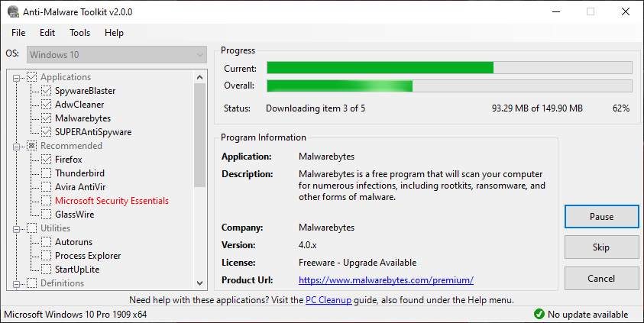Viewport: 644px width, 323px height.
Task: Tick the GlassWire checkbox
Action: tap(45, 215)
